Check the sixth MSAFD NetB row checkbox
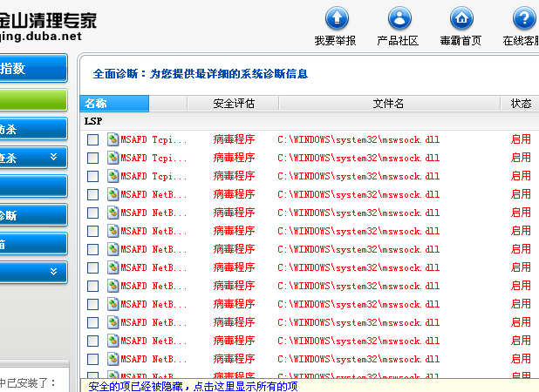 pyautogui.click(x=92, y=286)
